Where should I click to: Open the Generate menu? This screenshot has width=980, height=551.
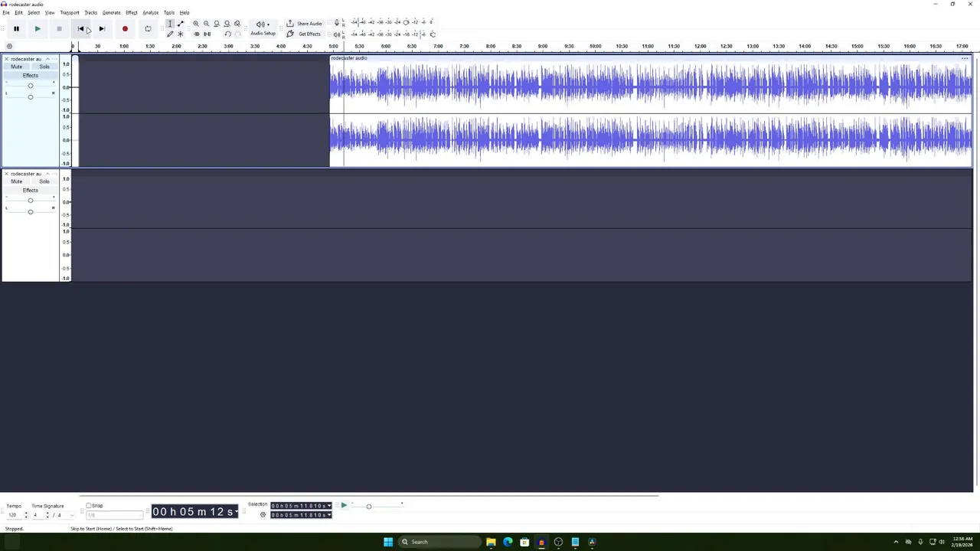tap(111, 13)
